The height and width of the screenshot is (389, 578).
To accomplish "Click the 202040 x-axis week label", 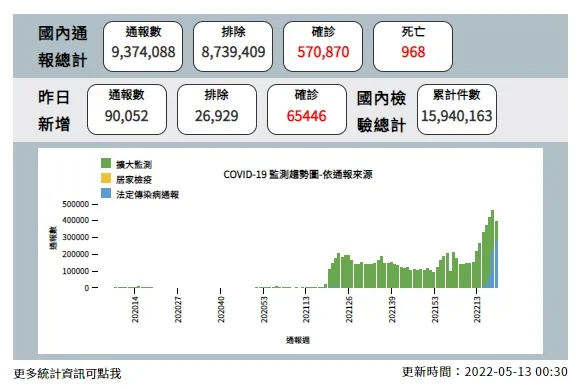I will [x=221, y=310].
